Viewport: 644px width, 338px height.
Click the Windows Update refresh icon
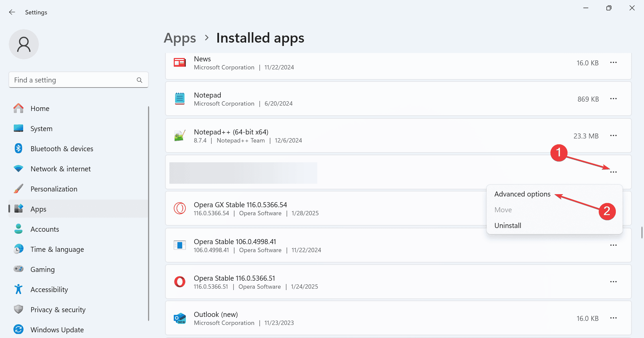click(x=18, y=329)
